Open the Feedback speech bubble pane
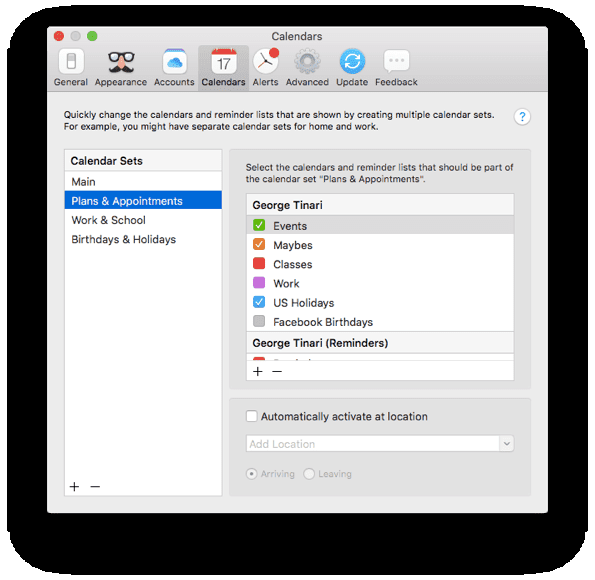 click(x=396, y=68)
